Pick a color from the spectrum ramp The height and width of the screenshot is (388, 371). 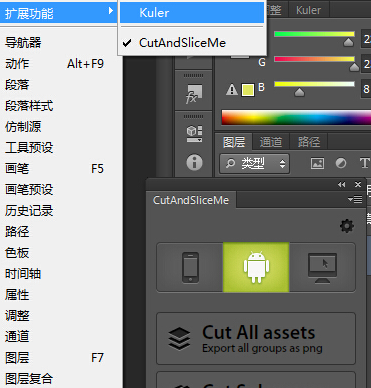coord(296,117)
